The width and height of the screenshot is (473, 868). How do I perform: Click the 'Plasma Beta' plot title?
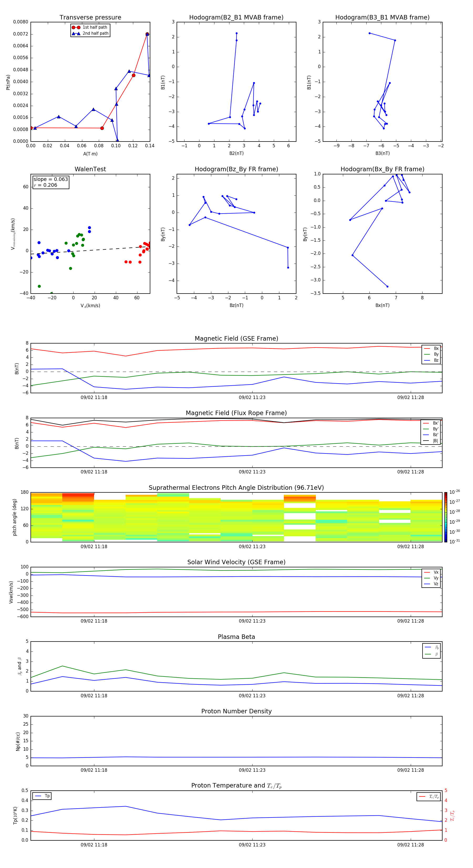point(236,637)
